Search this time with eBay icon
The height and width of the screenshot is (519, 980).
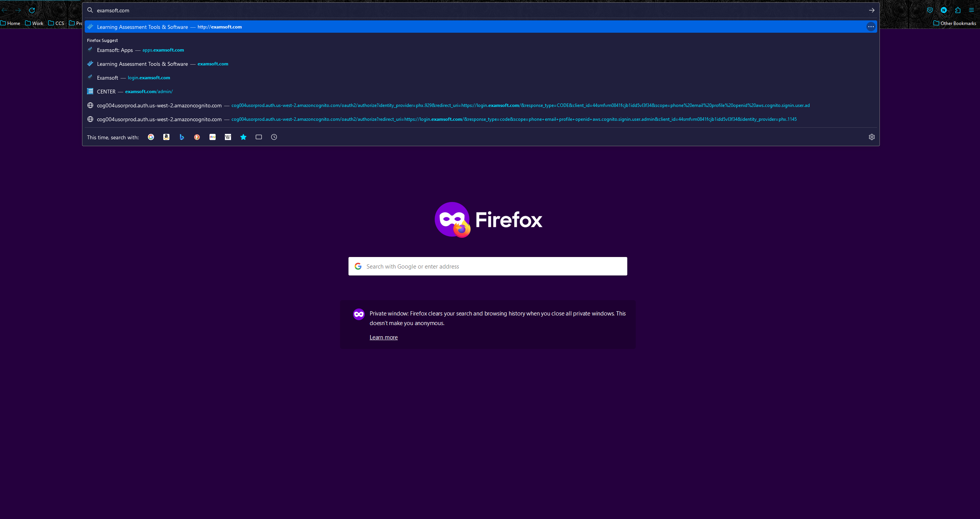(x=213, y=137)
